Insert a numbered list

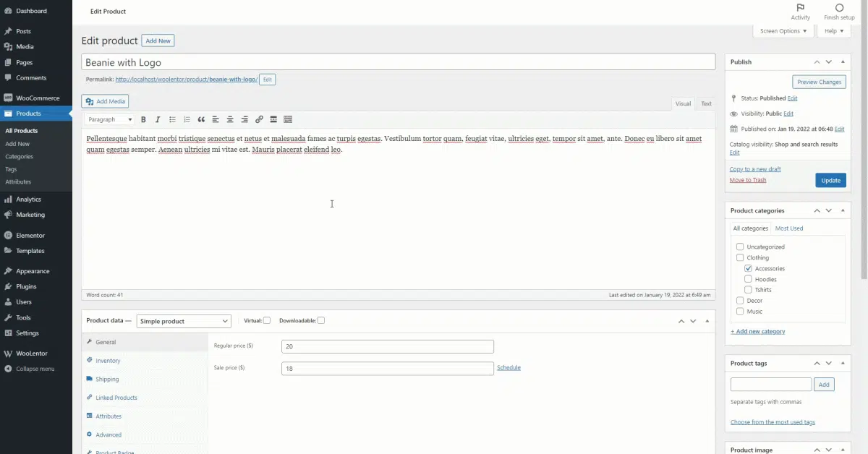(x=187, y=119)
